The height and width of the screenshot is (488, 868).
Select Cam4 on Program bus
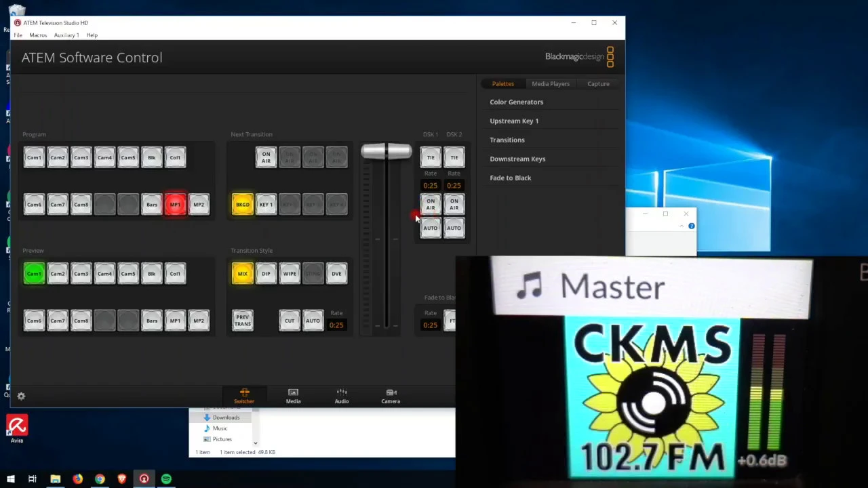(104, 157)
